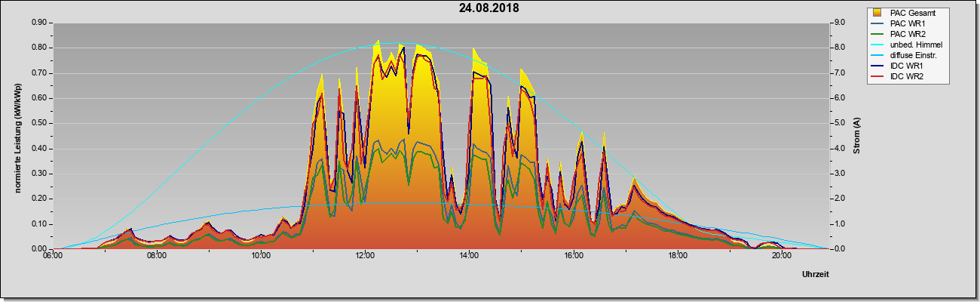Click the 06:00 time axis tick
980x302 pixels.
tap(52, 255)
